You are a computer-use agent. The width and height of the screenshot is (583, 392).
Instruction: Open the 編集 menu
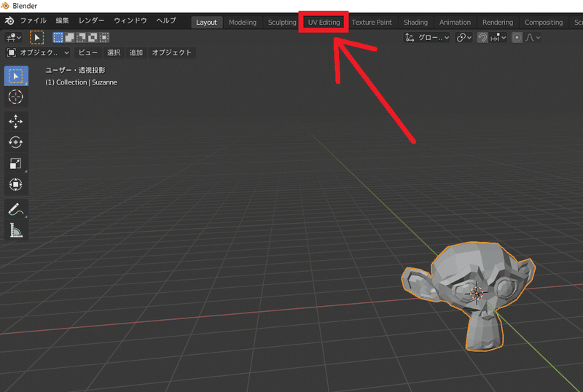click(62, 21)
